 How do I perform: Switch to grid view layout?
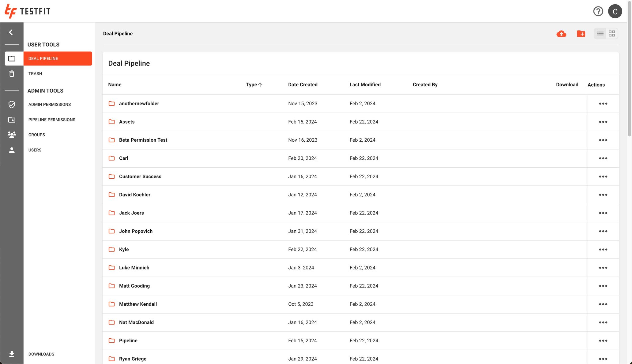pyautogui.click(x=612, y=34)
